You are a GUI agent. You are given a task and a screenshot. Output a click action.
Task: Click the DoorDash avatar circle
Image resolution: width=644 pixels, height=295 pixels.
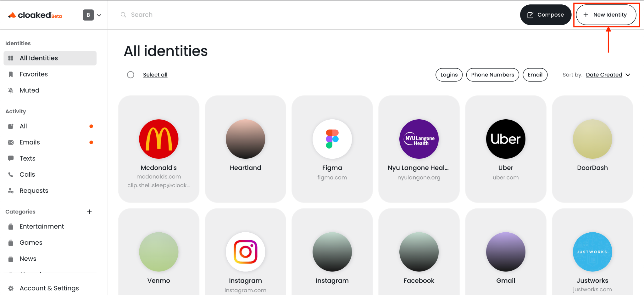[592, 139]
